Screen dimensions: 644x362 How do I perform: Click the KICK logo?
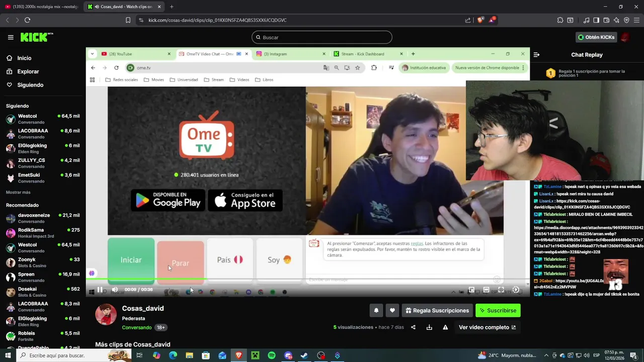tap(37, 37)
